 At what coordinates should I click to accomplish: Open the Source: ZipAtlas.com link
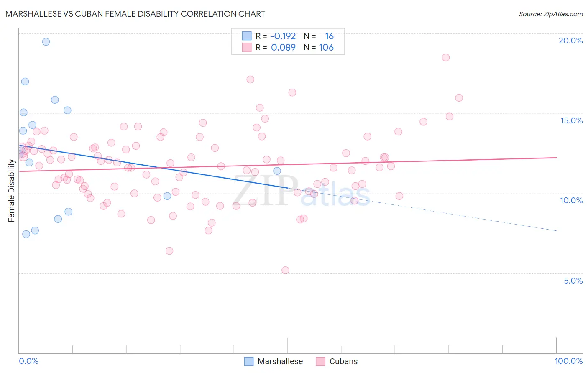point(551,14)
